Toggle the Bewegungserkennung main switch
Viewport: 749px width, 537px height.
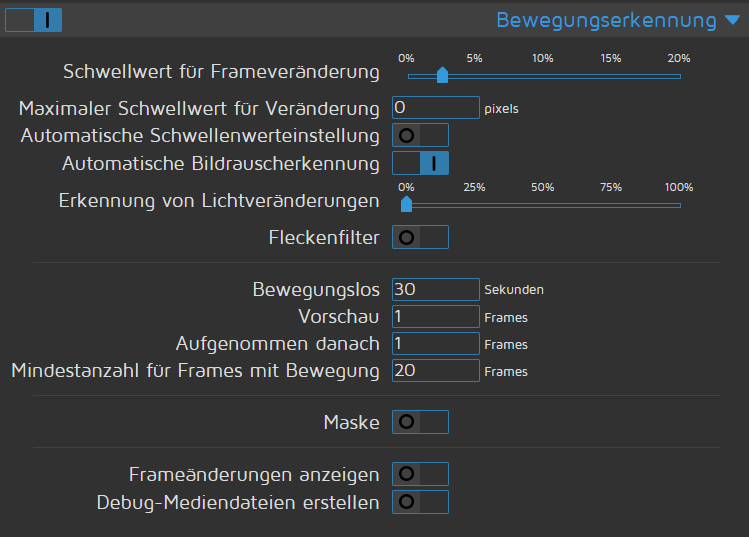(x=33, y=20)
